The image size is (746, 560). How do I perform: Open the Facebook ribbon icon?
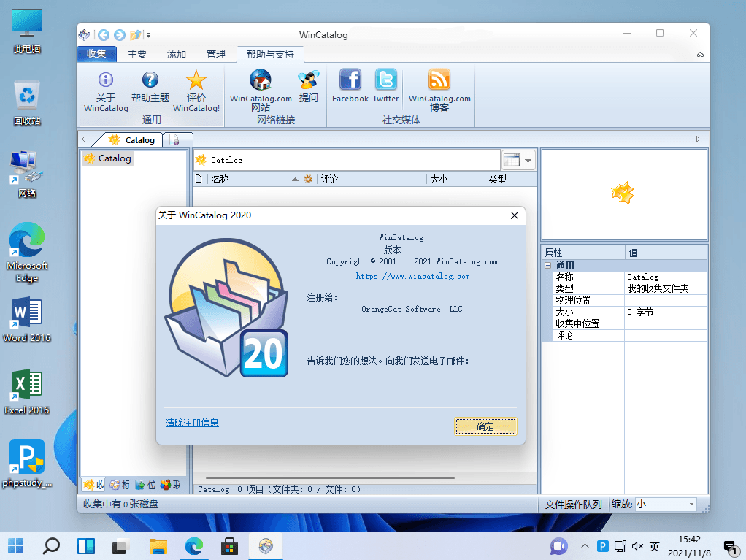(x=350, y=85)
